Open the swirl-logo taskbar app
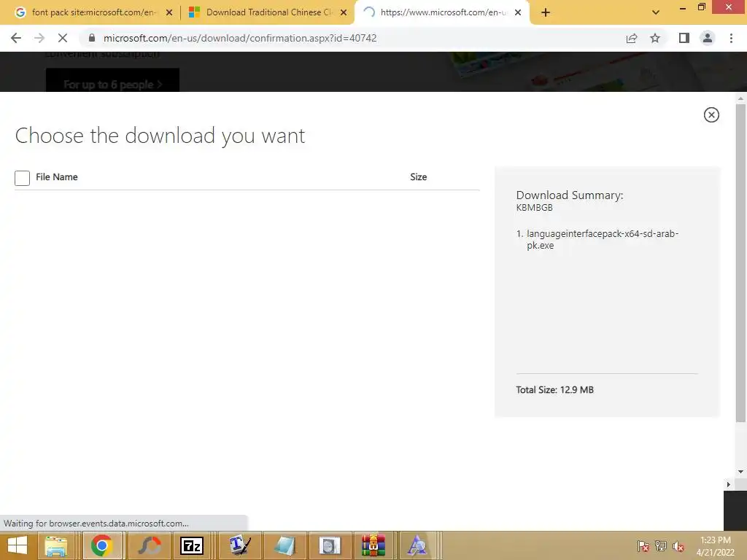Viewport: 747px width, 560px height. 149,545
